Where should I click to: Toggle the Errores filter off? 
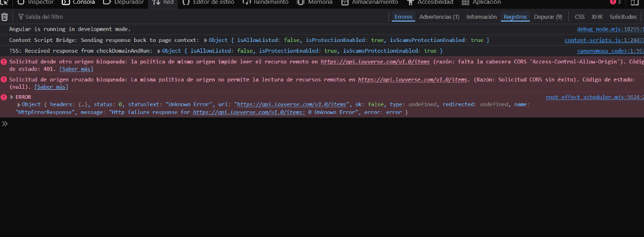coord(403,17)
